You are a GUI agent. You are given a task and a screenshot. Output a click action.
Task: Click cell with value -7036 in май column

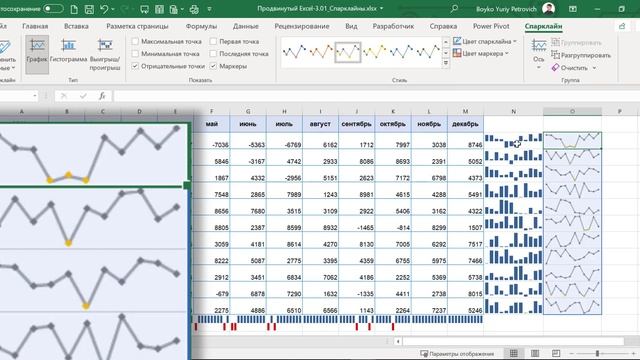tap(211, 141)
